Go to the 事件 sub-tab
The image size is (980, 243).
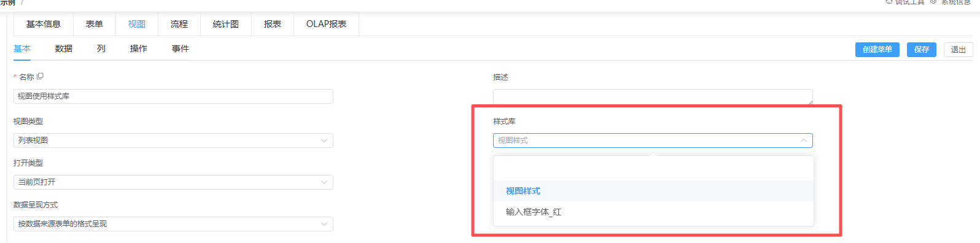tap(181, 48)
